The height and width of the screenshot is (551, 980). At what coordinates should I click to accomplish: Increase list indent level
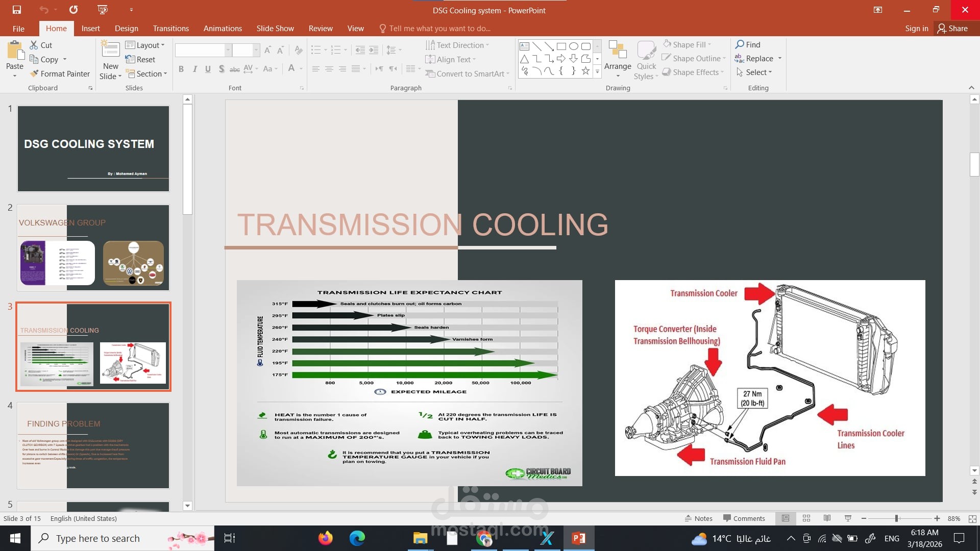[374, 50]
